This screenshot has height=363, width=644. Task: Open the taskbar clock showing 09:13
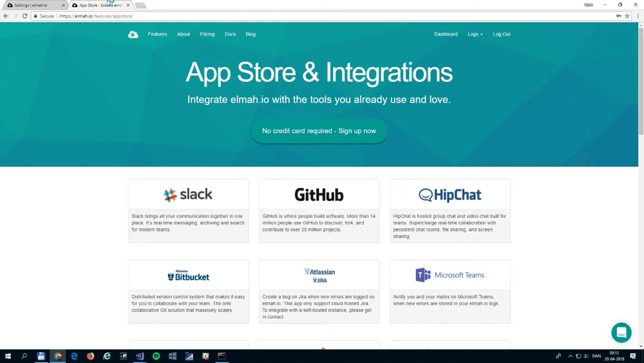[614, 356]
